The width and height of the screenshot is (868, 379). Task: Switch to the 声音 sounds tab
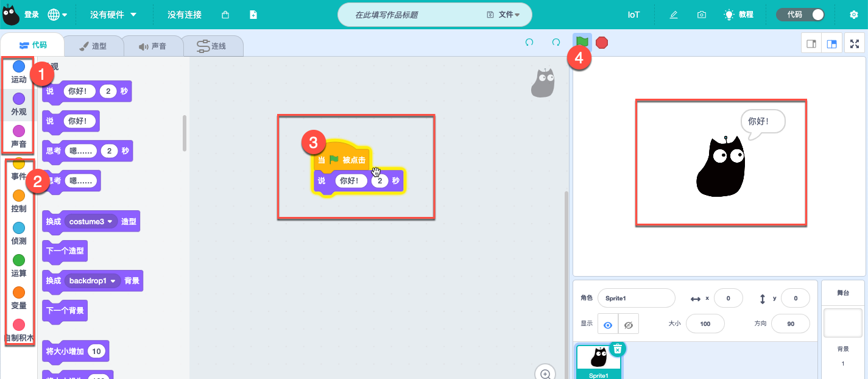tap(152, 46)
